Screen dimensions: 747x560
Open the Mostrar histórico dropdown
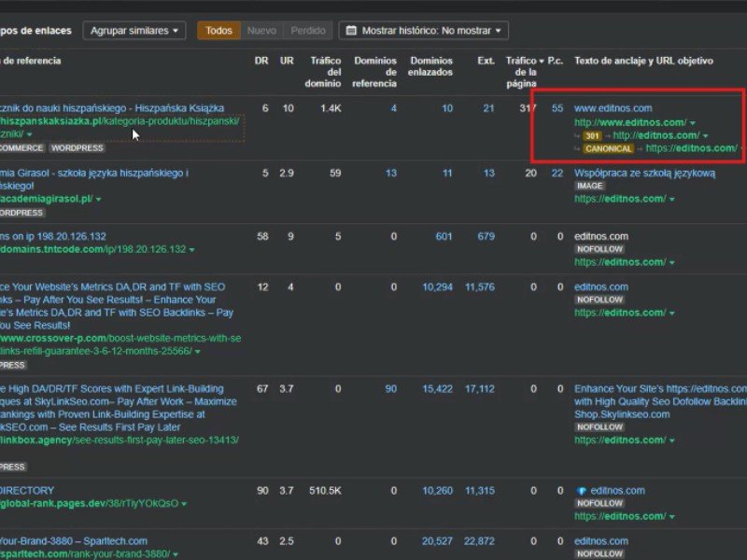click(x=424, y=31)
